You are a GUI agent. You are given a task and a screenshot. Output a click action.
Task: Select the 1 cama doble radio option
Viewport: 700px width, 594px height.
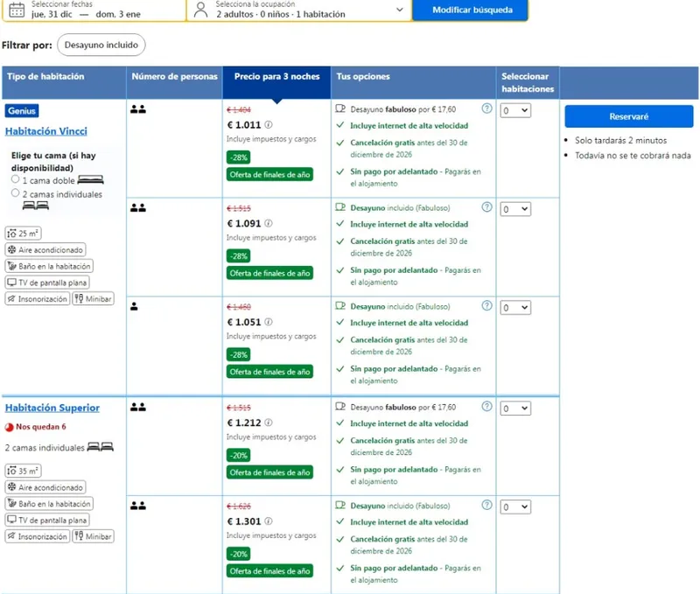click(16, 179)
